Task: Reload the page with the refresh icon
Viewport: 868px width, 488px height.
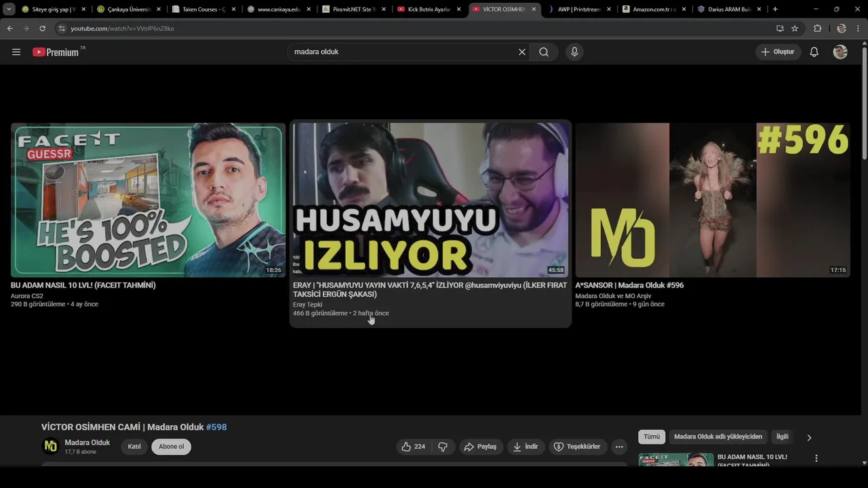Action: click(x=42, y=28)
